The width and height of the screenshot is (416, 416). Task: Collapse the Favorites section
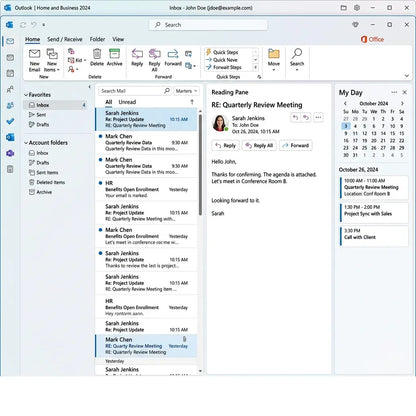(26, 95)
